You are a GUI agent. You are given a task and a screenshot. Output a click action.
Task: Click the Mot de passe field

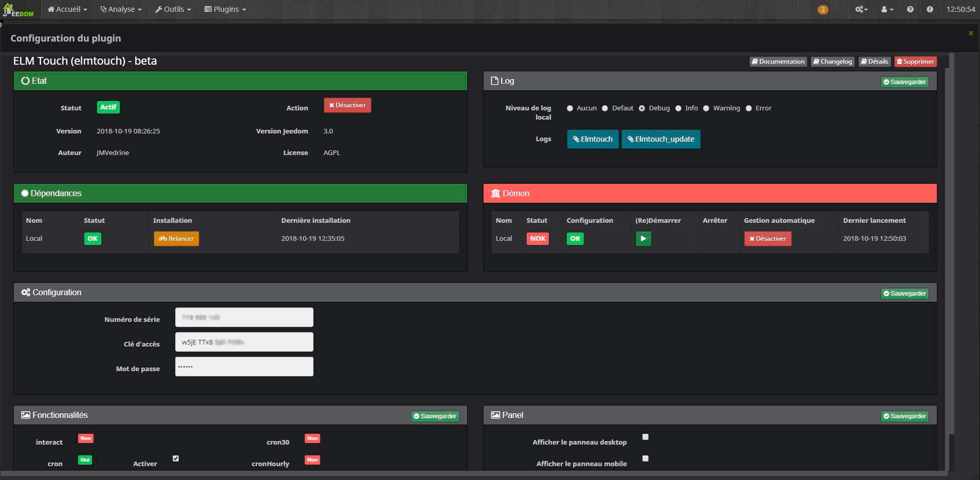tap(244, 367)
